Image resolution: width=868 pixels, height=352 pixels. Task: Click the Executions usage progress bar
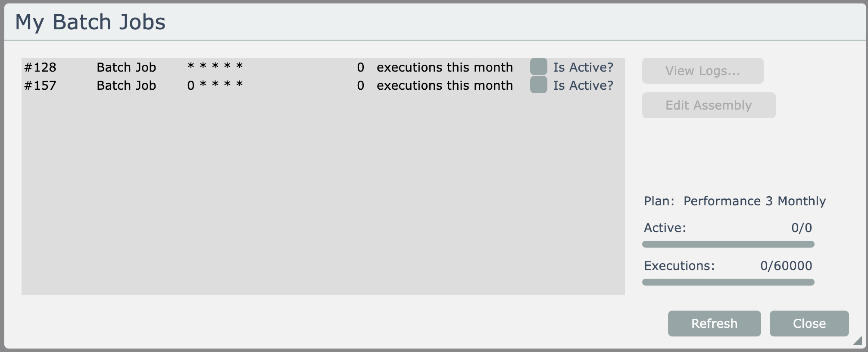pos(728,282)
